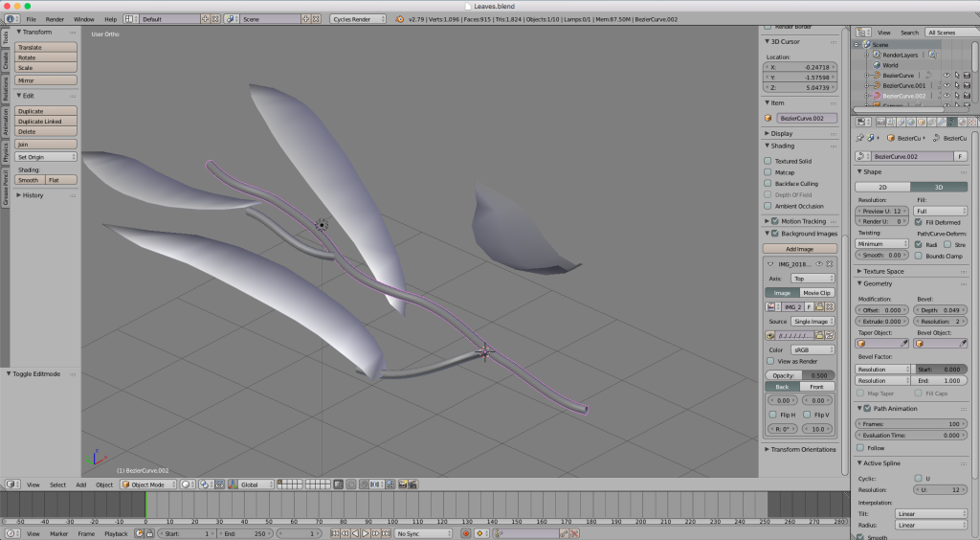Switch curve shape to 2D
This screenshot has height=540, width=980.
pyautogui.click(x=882, y=187)
